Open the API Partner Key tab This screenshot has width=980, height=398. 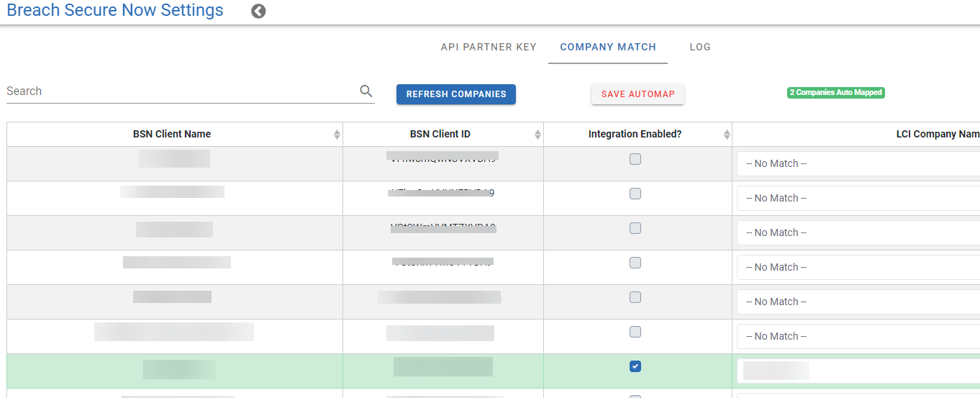click(x=489, y=47)
